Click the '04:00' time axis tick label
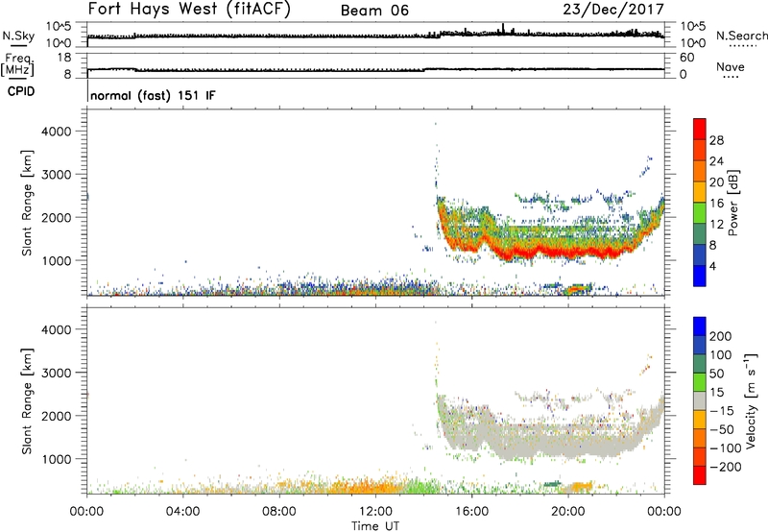This screenshot has height=532, width=768. tap(183, 512)
